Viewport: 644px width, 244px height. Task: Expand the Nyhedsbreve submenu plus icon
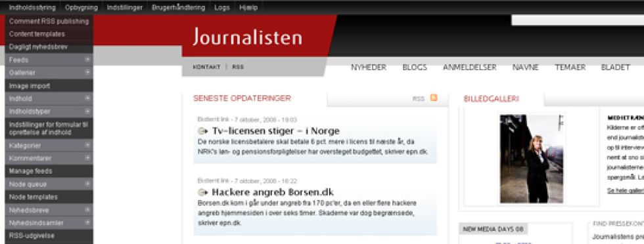tap(87, 209)
